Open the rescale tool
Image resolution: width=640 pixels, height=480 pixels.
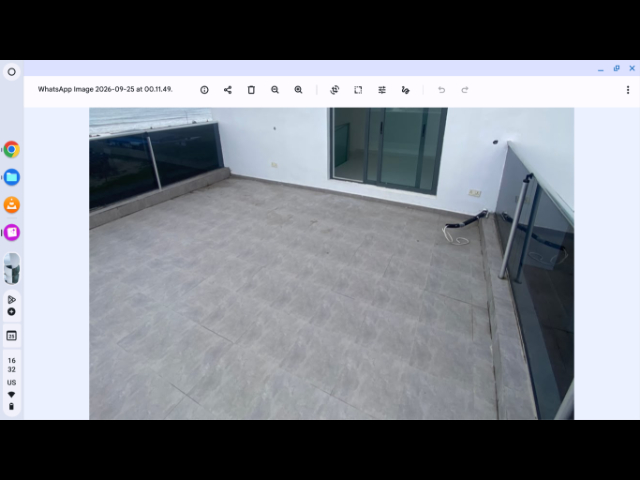pyautogui.click(x=358, y=90)
